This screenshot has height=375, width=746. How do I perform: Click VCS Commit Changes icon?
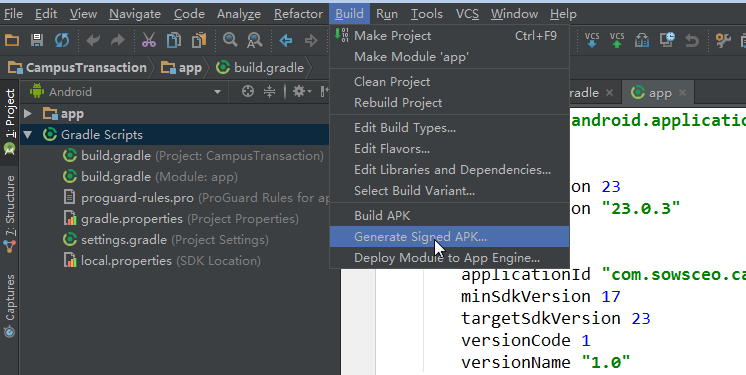pyautogui.click(x=617, y=40)
